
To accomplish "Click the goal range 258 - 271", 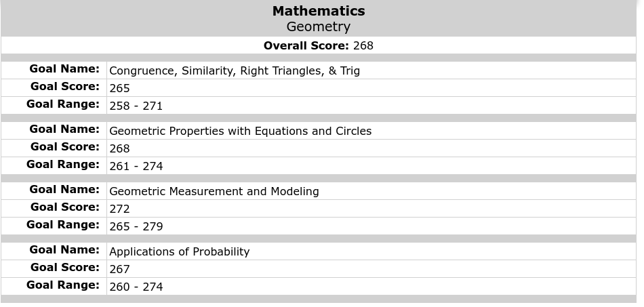I will 136,106.
